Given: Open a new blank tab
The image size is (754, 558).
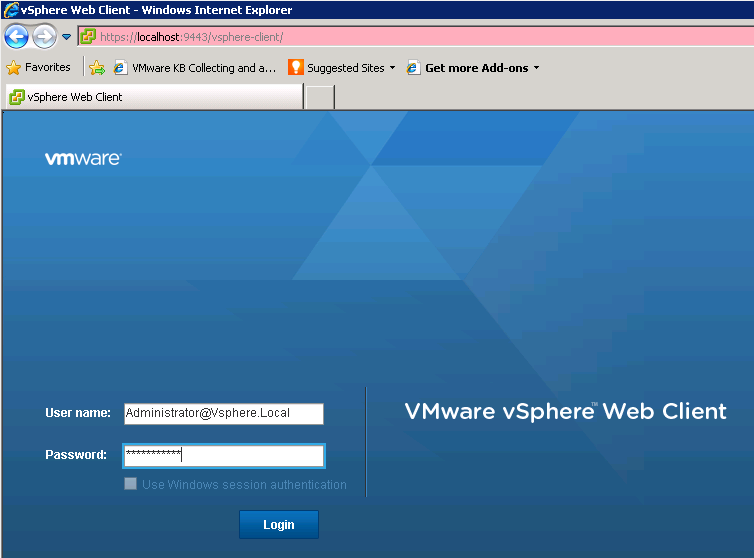Looking at the screenshot, I should click(320, 97).
